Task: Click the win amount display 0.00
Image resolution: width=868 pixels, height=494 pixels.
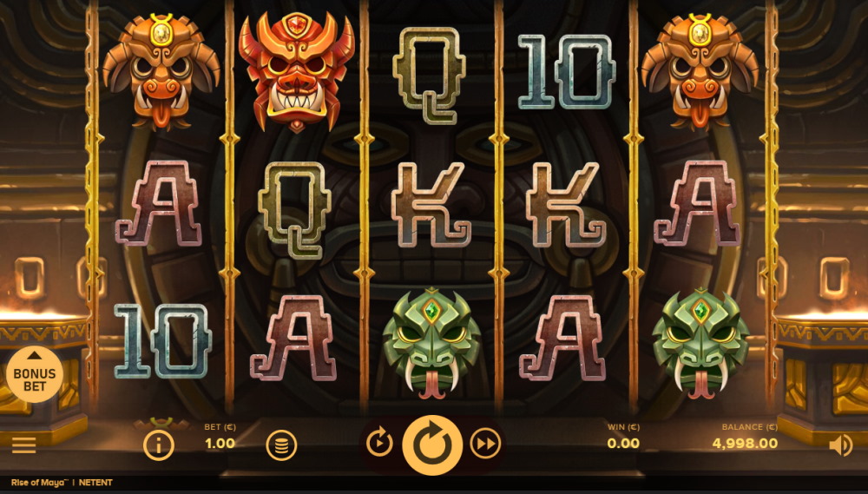Action: pyautogui.click(x=623, y=443)
